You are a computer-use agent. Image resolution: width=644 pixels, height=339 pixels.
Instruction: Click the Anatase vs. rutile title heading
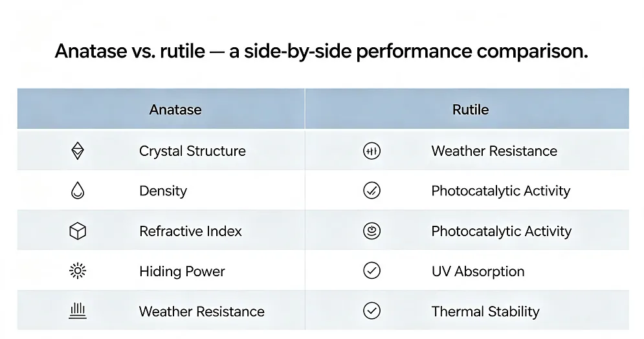pos(321,51)
